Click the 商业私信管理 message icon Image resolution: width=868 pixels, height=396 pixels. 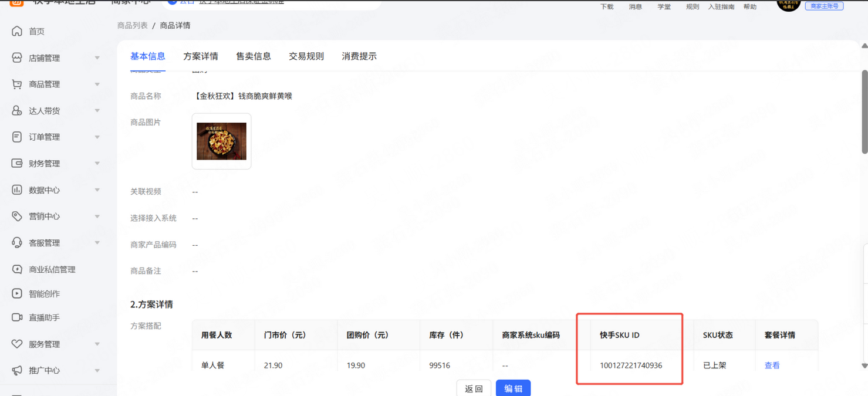point(17,269)
